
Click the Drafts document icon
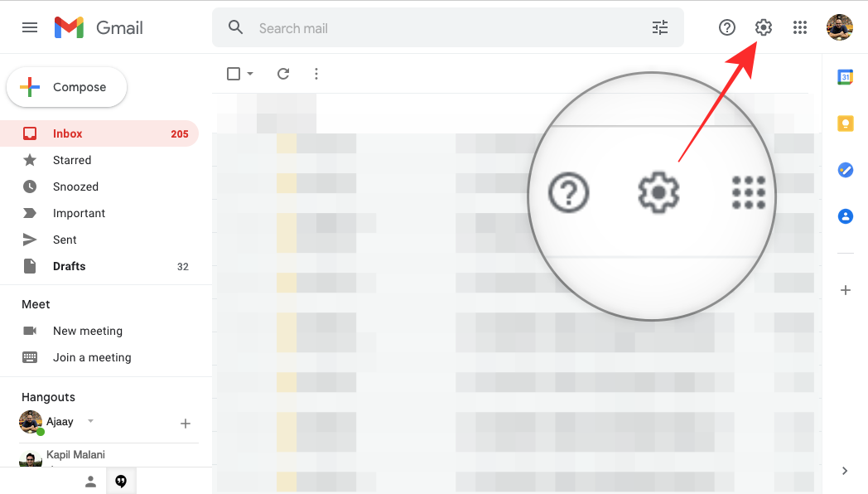pyautogui.click(x=30, y=266)
